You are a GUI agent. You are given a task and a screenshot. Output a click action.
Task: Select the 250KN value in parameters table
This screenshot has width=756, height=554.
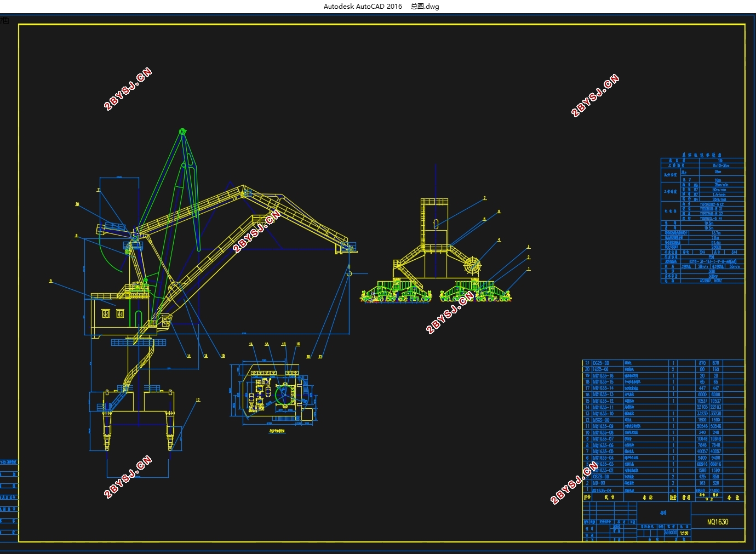(717, 247)
